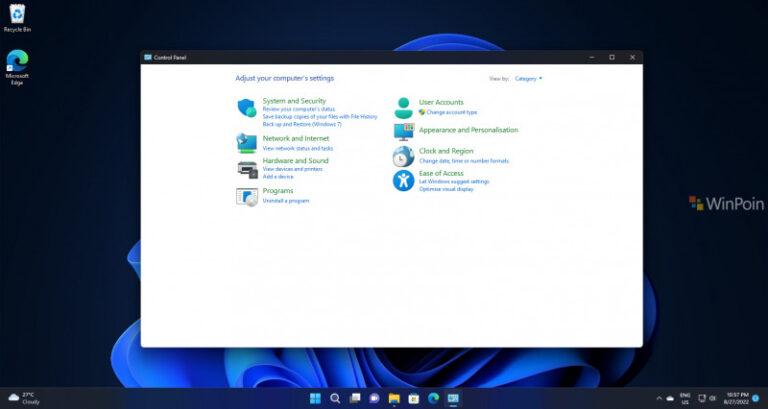Open the Windows Start button on taskbar
Image resolution: width=768 pixels, height=409 pixels.
pos(315,398)
